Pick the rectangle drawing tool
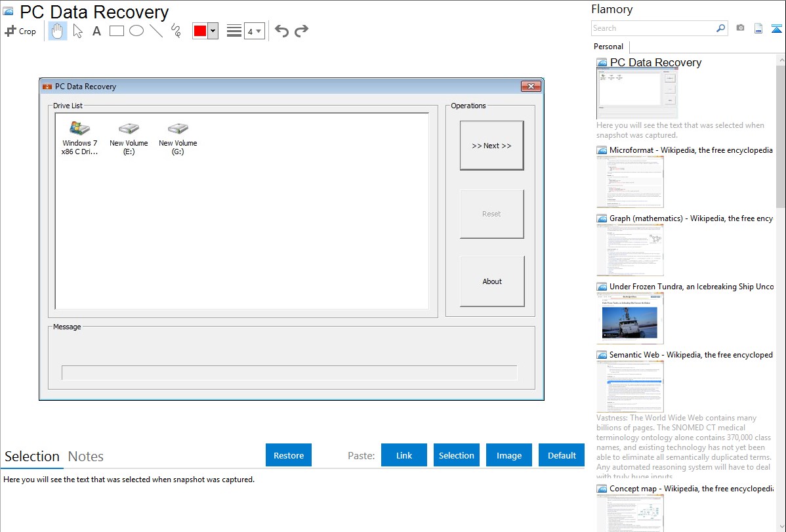Viewport: 786px width, 532px height. click(x=116, y=31)
